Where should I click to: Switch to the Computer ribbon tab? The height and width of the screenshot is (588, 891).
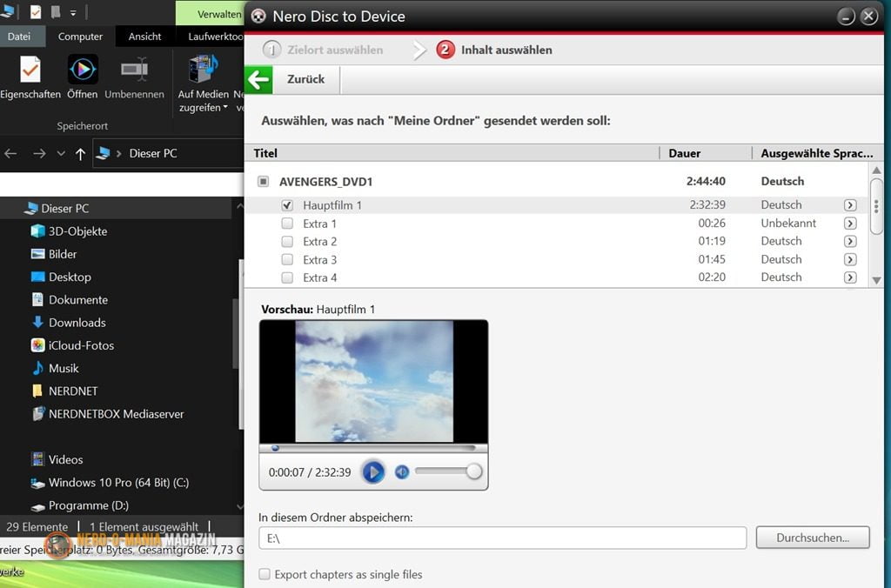[x=80, y=37]
